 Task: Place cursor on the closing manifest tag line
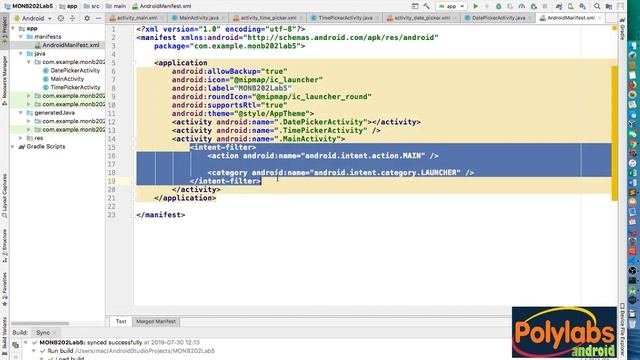(161, 215)
